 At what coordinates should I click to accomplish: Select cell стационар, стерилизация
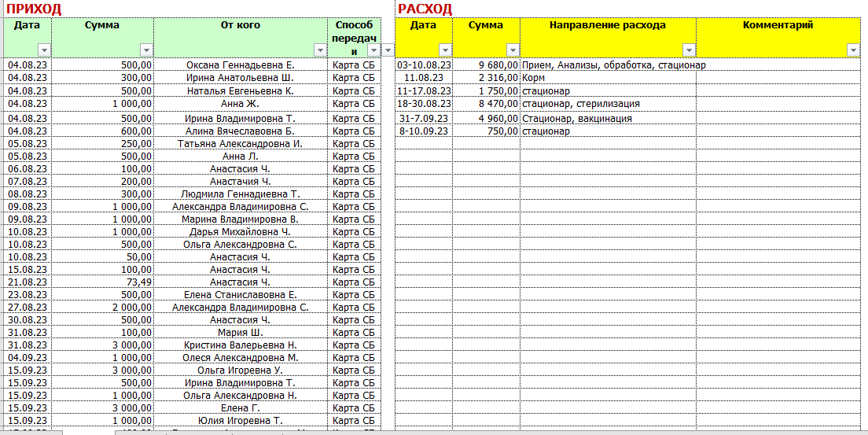click(608, 103)
